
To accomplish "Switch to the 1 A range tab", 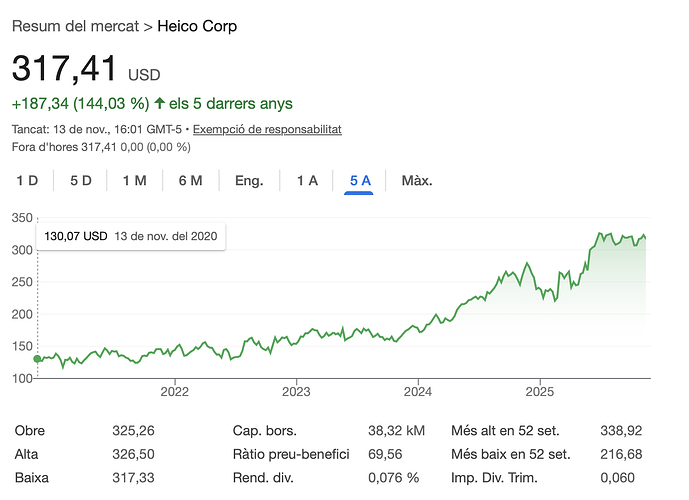I will pos(307,181).
